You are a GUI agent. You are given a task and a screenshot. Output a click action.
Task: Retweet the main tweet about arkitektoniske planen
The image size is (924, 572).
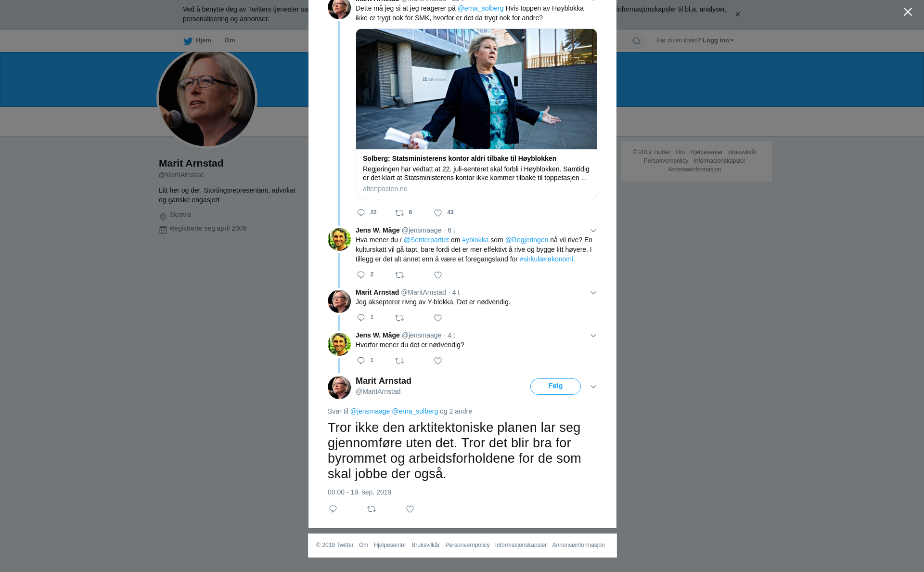tap(372, 509)
